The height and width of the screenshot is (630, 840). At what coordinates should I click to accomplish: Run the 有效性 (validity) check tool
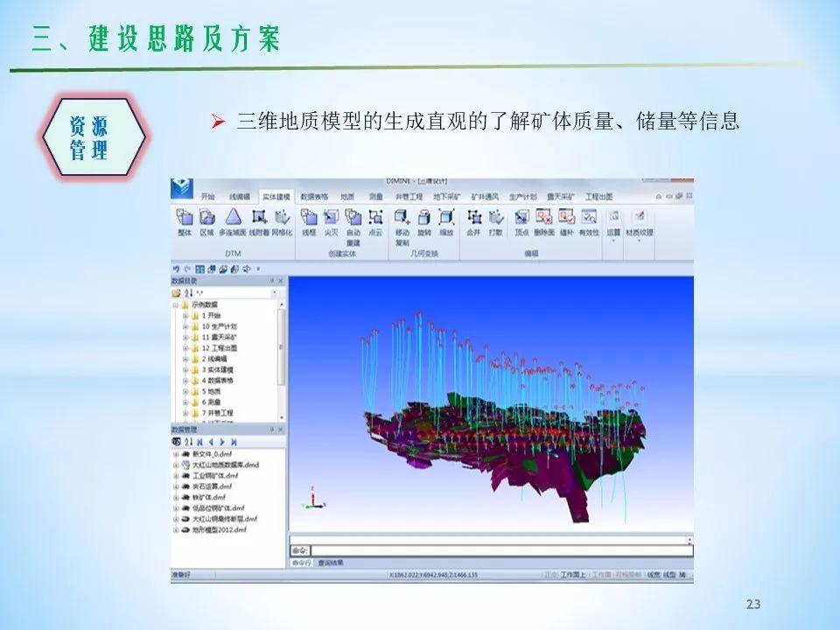(x=589, y=218)
